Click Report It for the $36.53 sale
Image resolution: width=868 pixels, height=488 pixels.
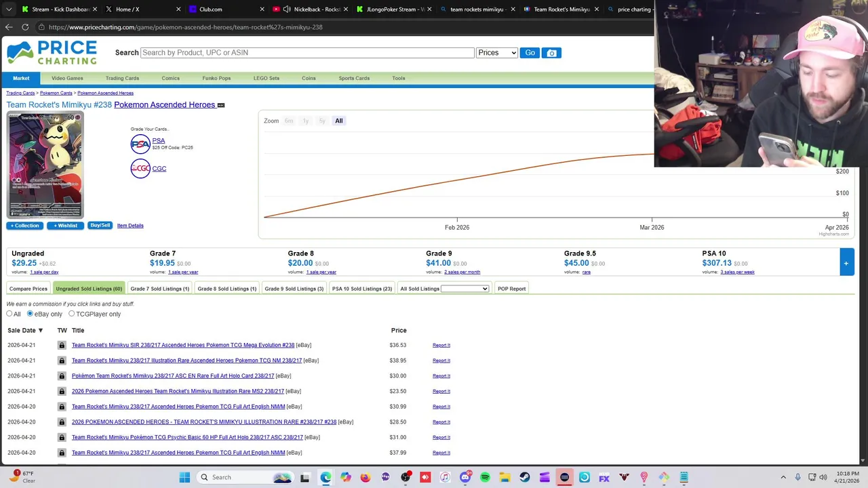[441, 345]
